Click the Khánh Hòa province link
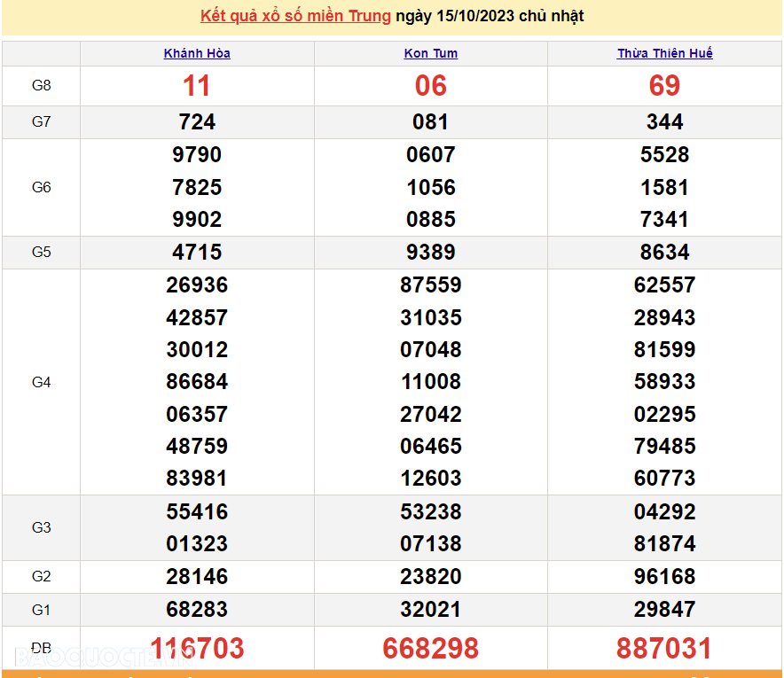Viewport: 784px width, 678px height. (x=197, y=53)
